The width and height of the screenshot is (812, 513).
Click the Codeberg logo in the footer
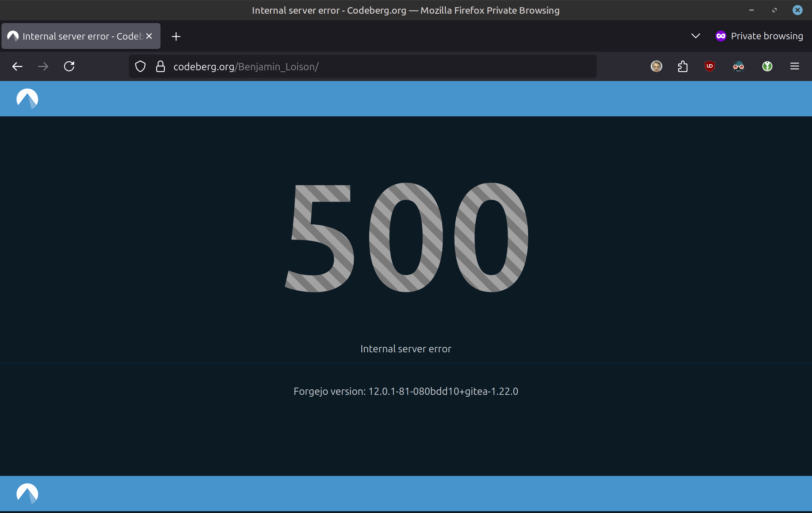(x=27, y=493)
